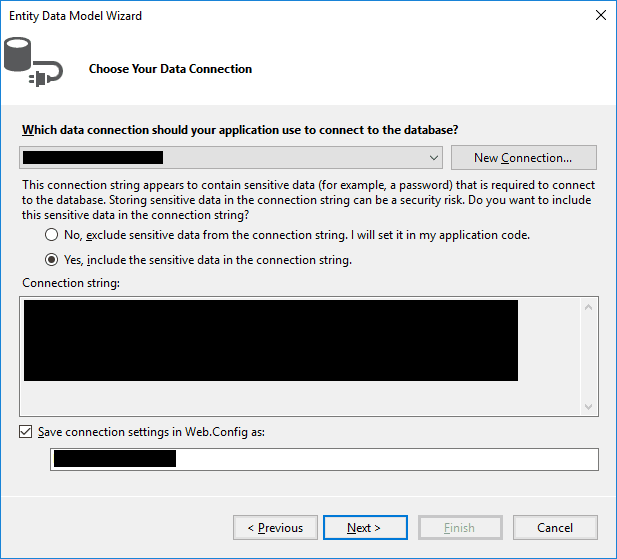Proceed by clicking Next >
This screenshot has height=559, width=617.
pos(363,528)
